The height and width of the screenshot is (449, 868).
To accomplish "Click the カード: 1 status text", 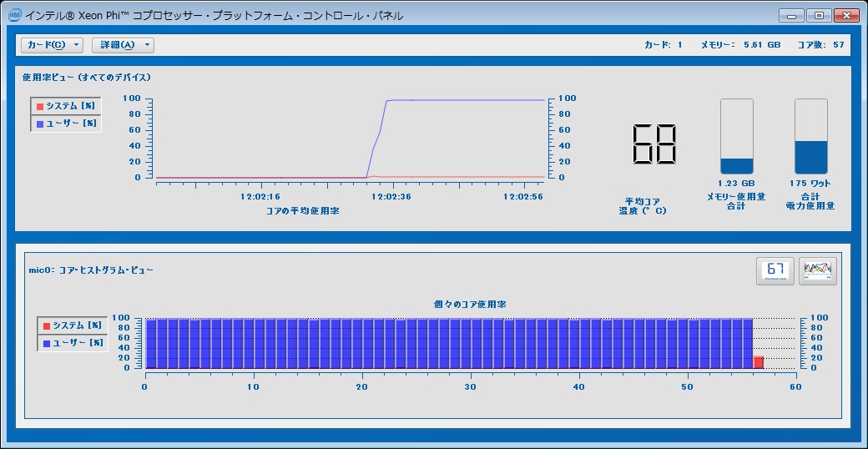I will click(664, 45).
